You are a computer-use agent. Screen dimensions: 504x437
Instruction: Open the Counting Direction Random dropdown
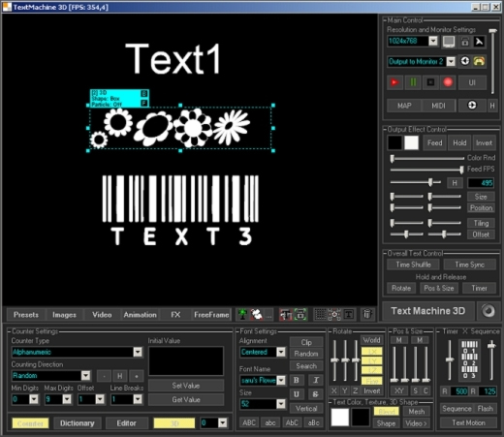[x=85, y=376]
